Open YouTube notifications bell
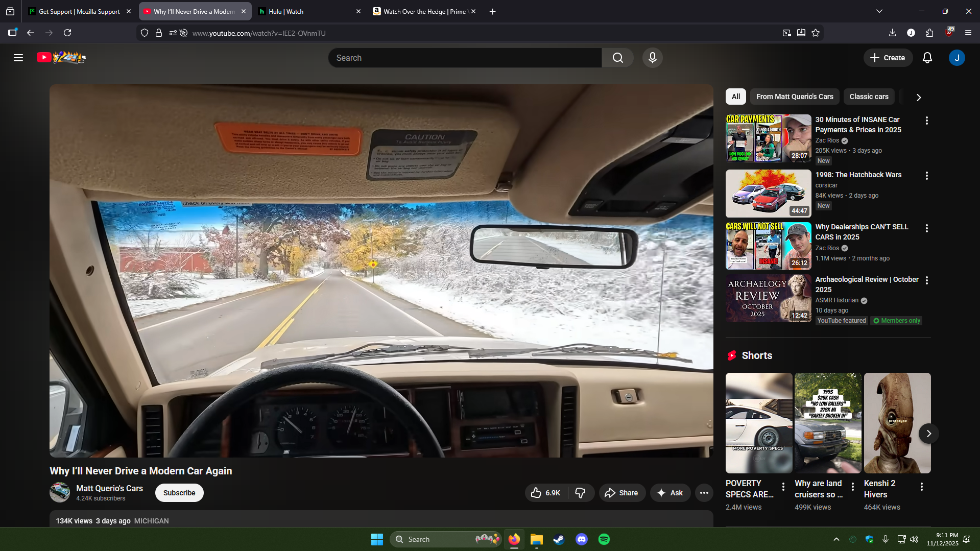The height and width of the screenshot is (551, 980). tap(927, 58)
